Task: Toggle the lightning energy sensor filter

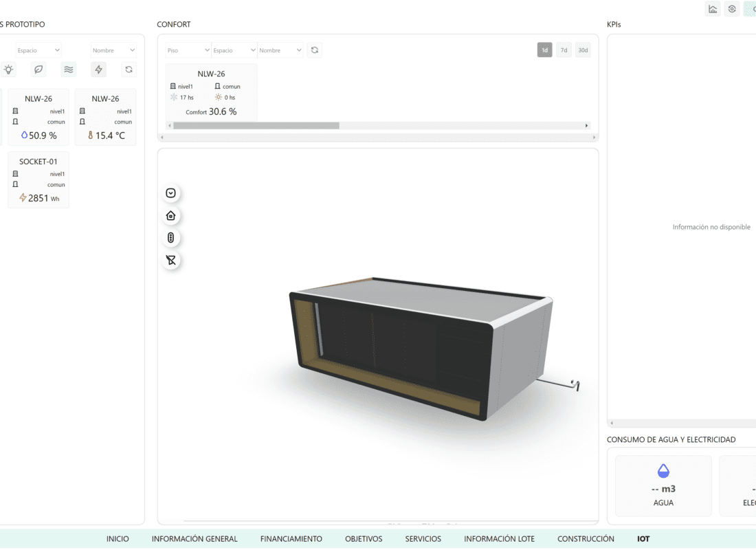Action: 99,69
